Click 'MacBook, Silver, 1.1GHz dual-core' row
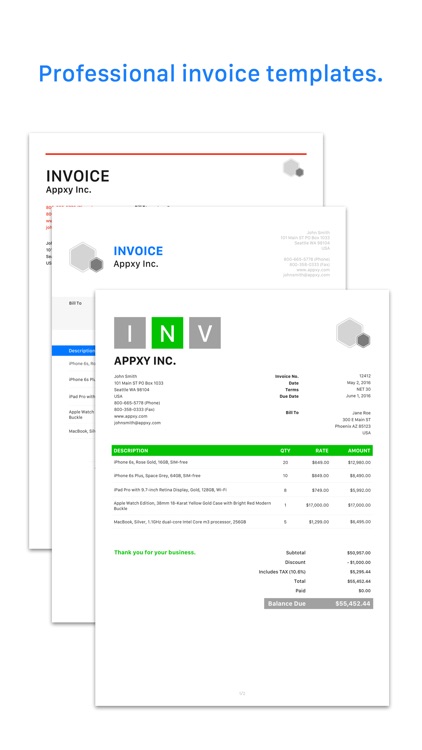 [242, 522]
